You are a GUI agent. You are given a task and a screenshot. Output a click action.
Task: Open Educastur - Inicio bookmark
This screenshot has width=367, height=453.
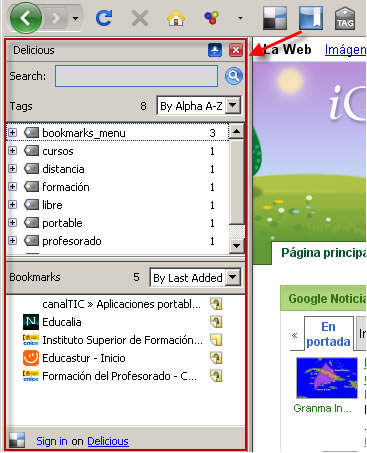point(84,358)
